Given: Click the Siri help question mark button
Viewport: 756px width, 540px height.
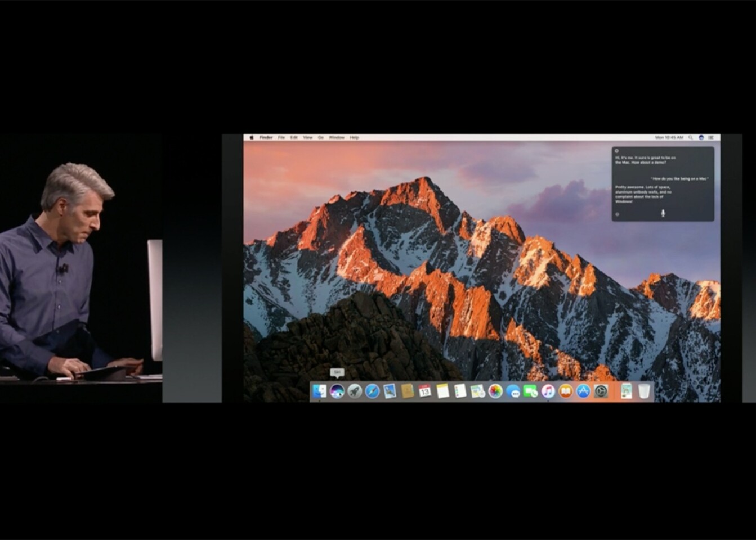Looking at the screenshot, I should 618,214.
